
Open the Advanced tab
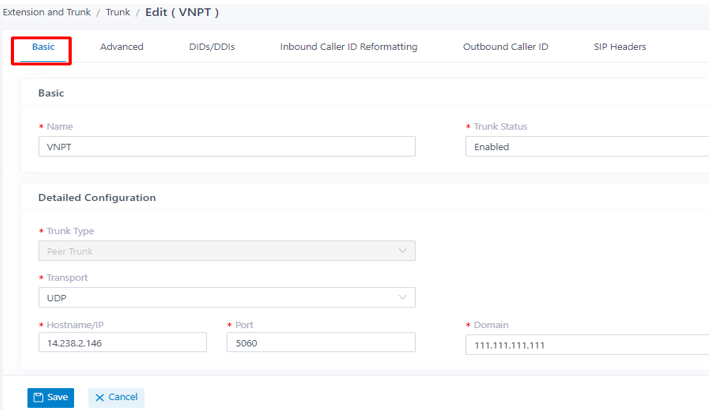point(122,47)
